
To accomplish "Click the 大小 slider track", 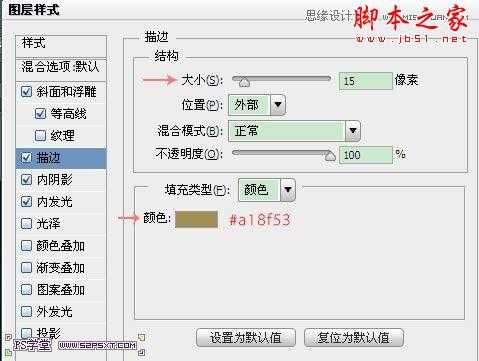I will coord(282,79).
